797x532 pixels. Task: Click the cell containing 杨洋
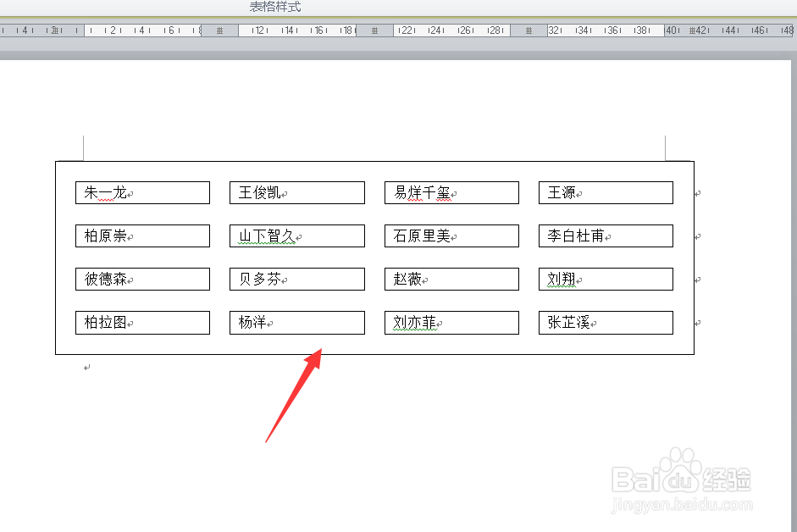(x=296, y=323)
